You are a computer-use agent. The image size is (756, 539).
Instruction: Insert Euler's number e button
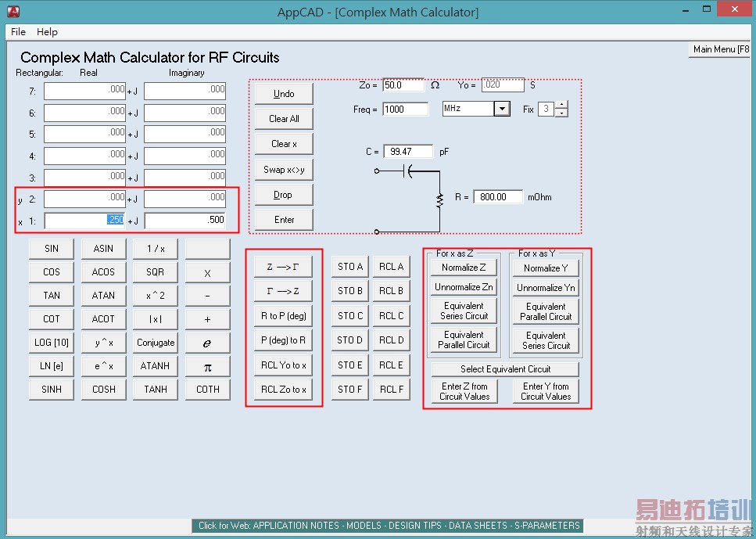tap(207, 343)
